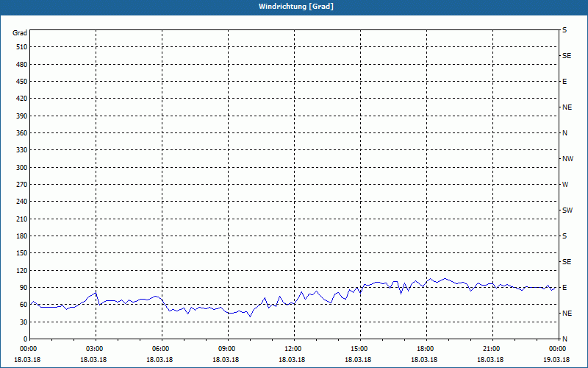Pick the 180 y-axis label

(x=22, y=236)
